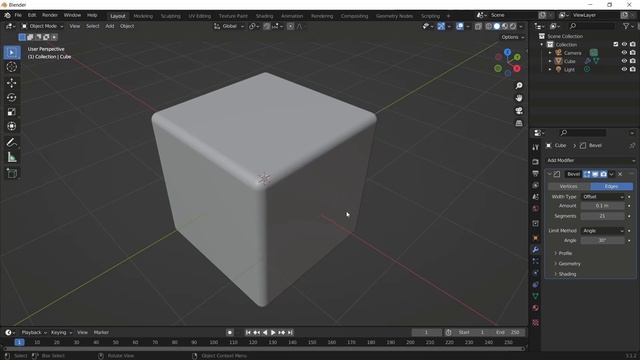The image size is (640, 360).
Task: Open the Object Data green triangle tab
Action: coord(536,296)
